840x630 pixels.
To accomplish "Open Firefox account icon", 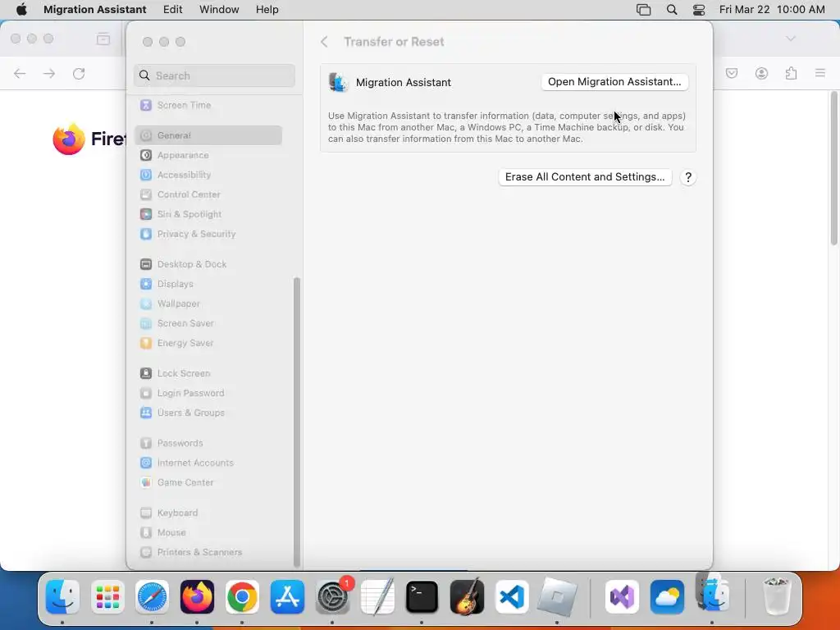I will click(x=761, y=73).
